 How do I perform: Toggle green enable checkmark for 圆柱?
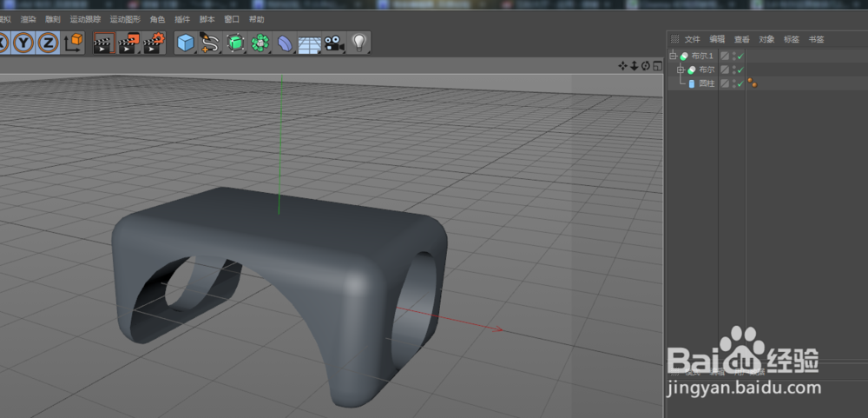coord(740,83)
